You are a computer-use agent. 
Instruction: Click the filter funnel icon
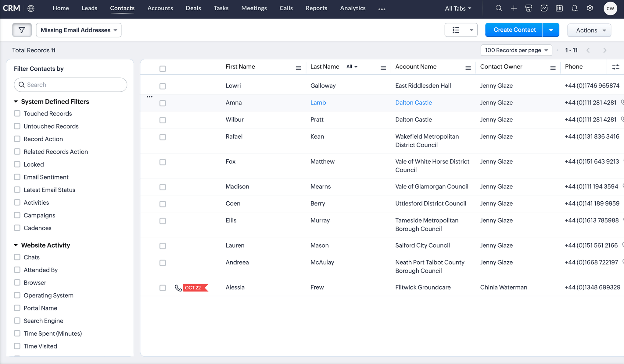(x=22, y=30)
